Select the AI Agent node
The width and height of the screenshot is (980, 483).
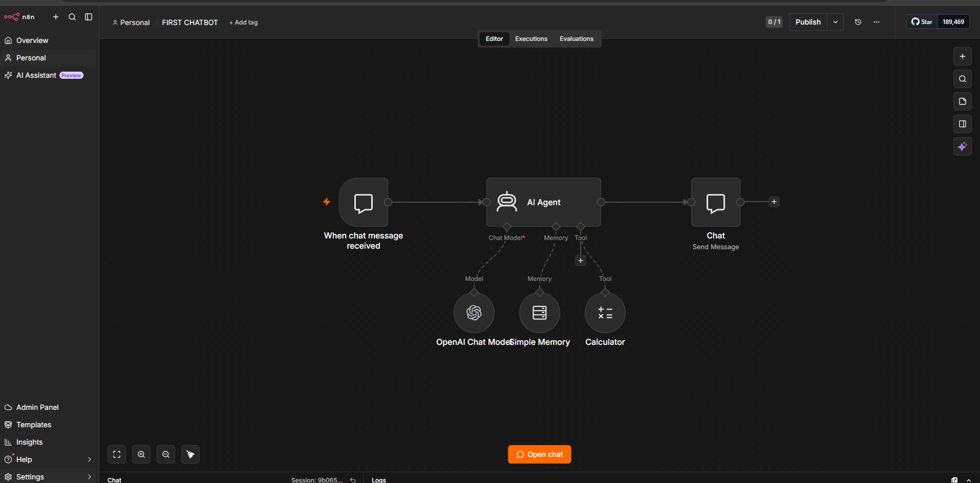(544, 202)
